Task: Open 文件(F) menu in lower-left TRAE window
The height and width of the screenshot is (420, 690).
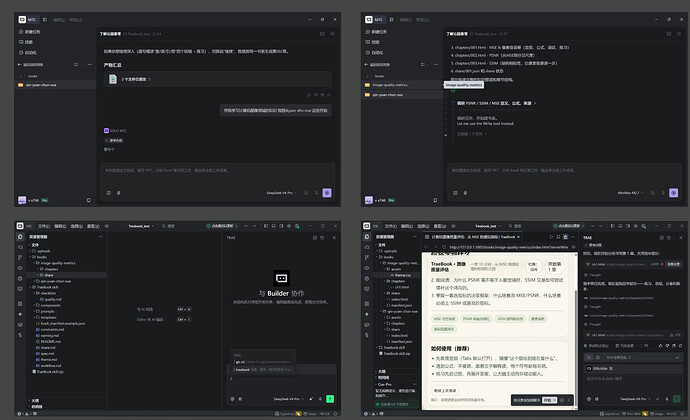Action: [x=44, y=226]
